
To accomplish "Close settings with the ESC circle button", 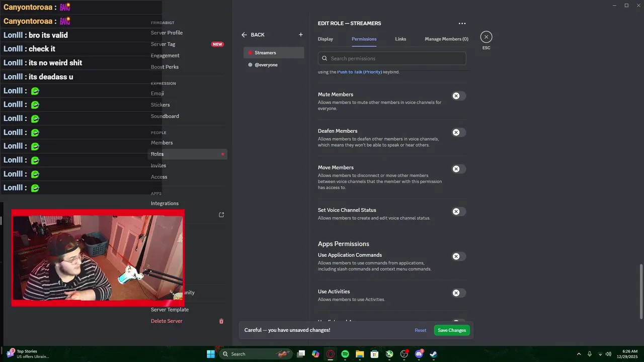I will point(486,37).
